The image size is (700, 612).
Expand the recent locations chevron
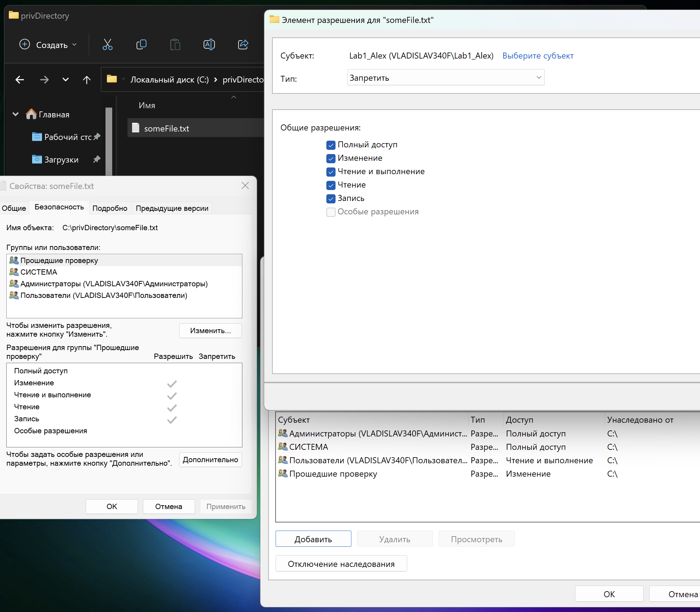point(66,80)
